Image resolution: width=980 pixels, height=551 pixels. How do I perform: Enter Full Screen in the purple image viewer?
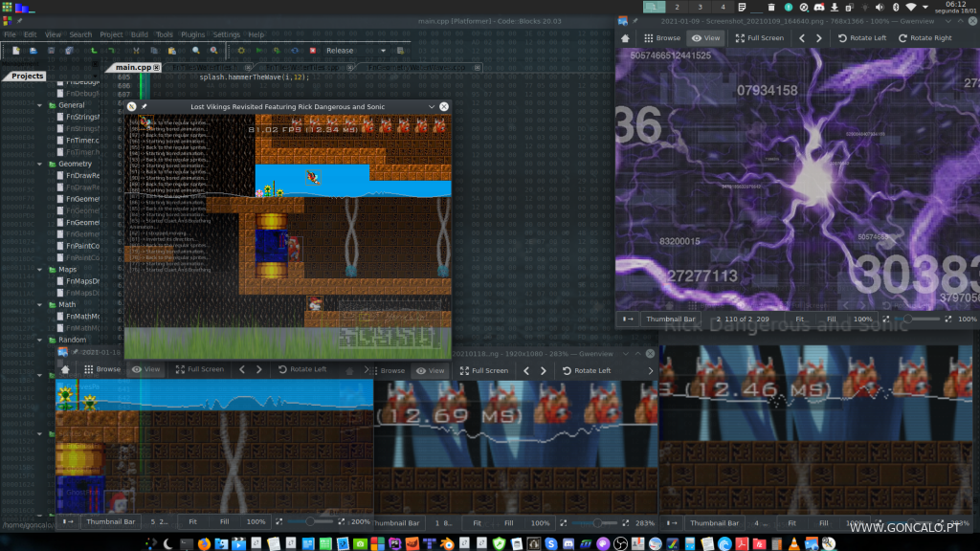click(759, 38)
